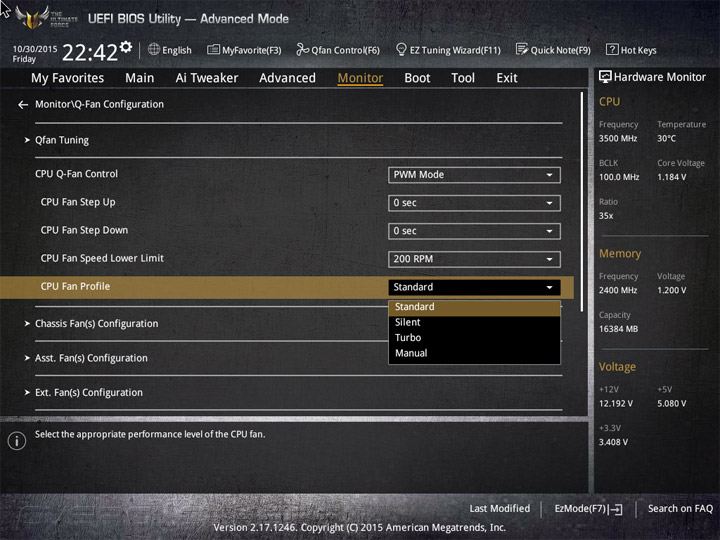Select the Monitor tab
This screenshot has height=540, width=720.
pyautogui.click(x=360, y=78)
